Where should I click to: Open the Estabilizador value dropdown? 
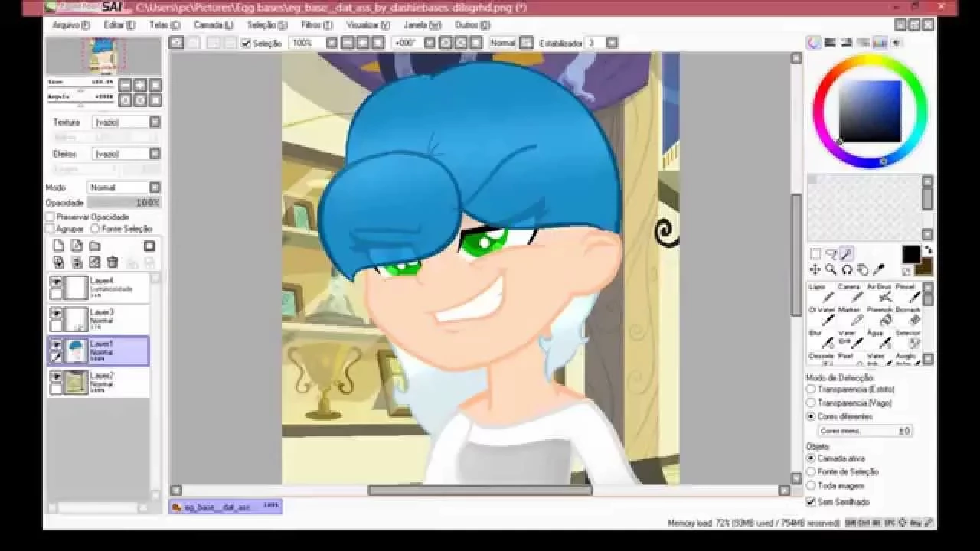point(612,43)
